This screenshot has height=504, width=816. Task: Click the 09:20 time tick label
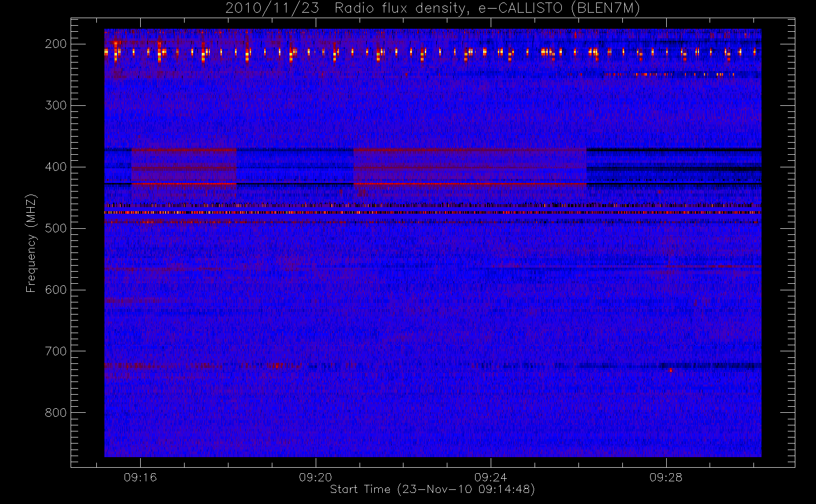coord(315,477)
